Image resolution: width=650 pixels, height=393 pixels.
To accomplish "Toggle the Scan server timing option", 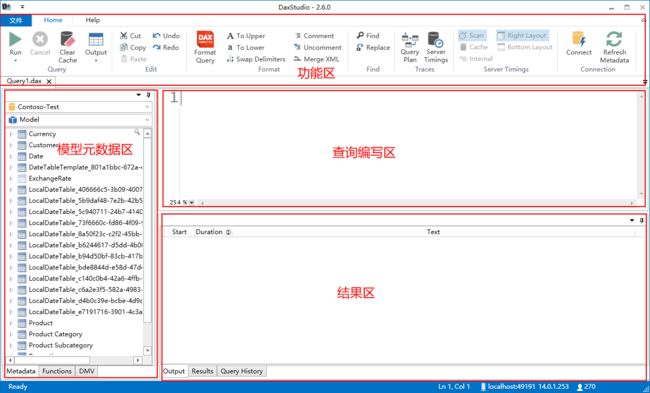I will (x=472, y=36).
